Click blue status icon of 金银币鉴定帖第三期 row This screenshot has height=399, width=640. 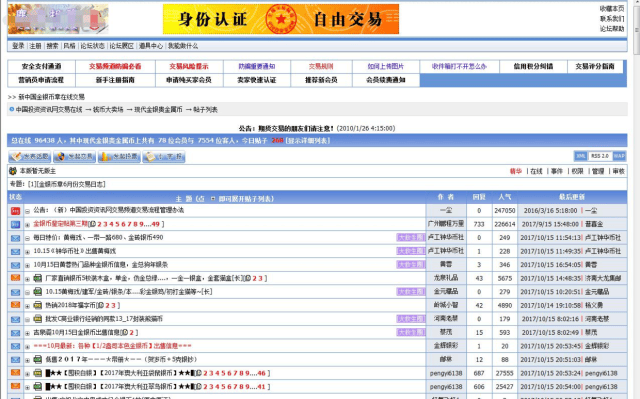[16, 224]
